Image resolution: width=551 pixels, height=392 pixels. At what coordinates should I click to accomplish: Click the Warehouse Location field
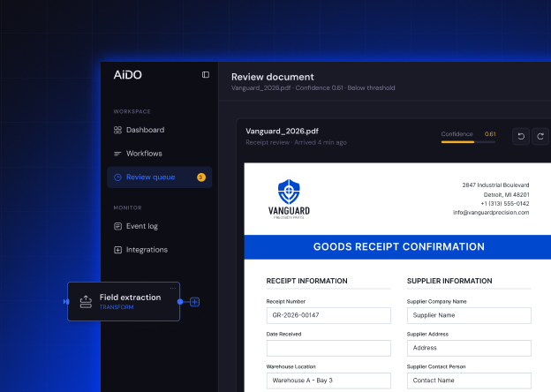coord(328,381)
